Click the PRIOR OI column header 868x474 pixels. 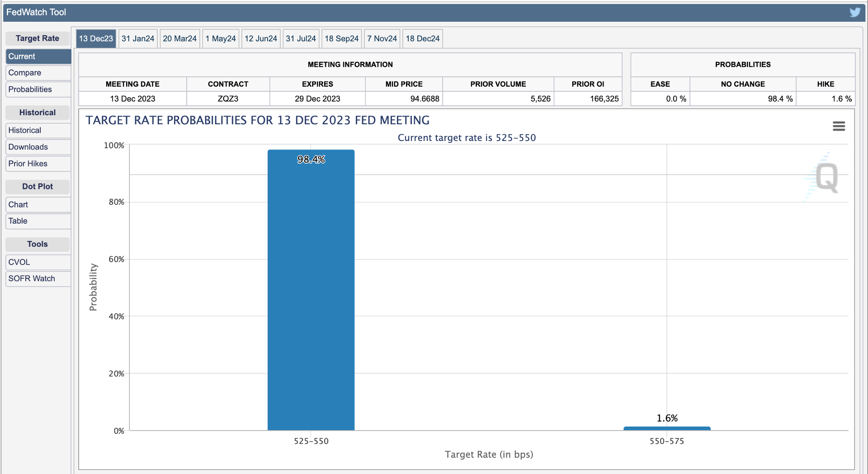click(x=588, y=84)
